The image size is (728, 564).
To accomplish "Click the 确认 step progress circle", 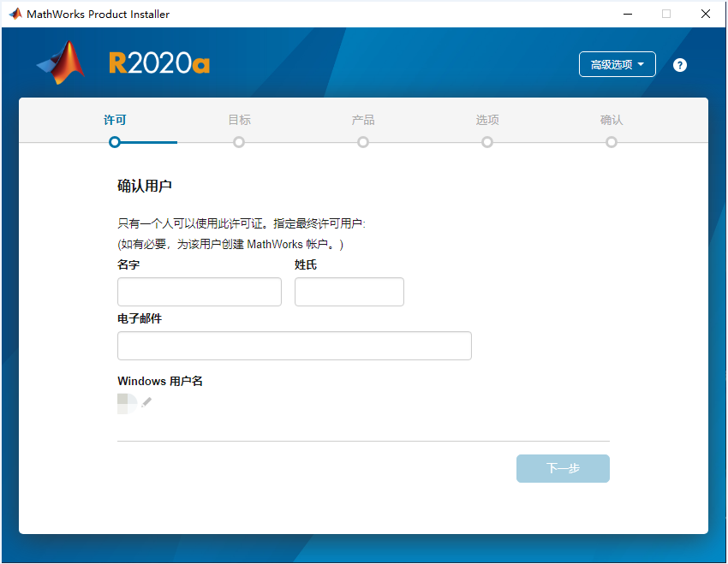I will (612, 142).
